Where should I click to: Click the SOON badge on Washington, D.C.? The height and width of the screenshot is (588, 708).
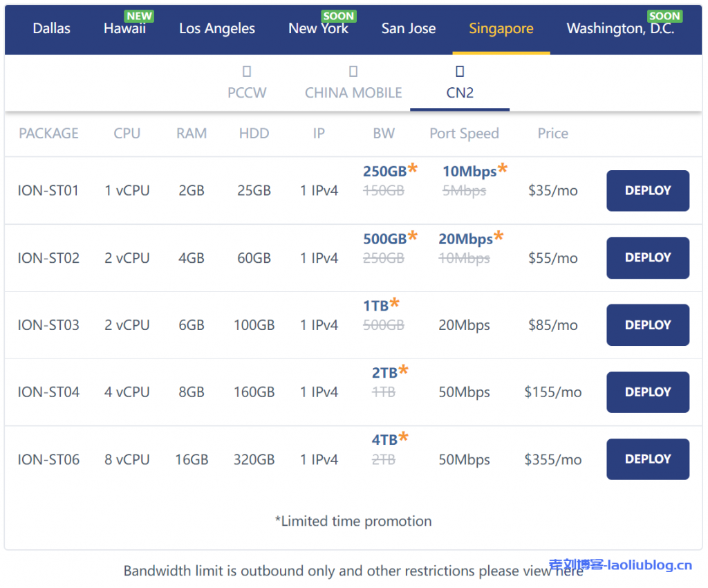pyautogui.click(x=664, y=16)
